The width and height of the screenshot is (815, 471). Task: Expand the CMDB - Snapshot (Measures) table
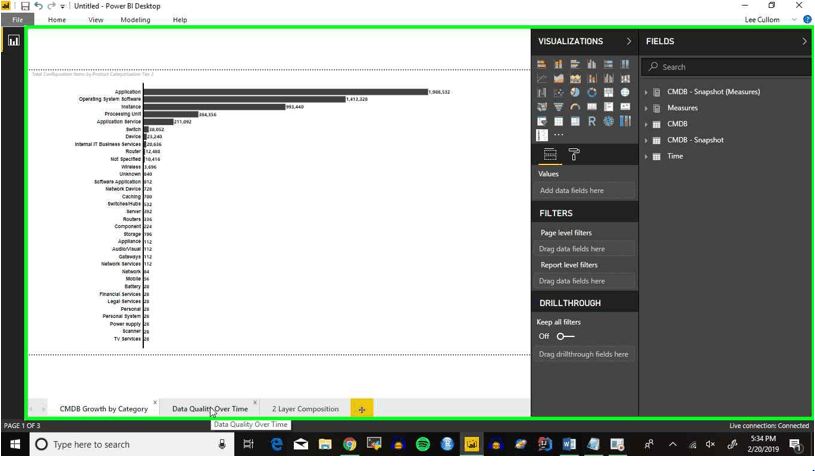pos(646,92)
